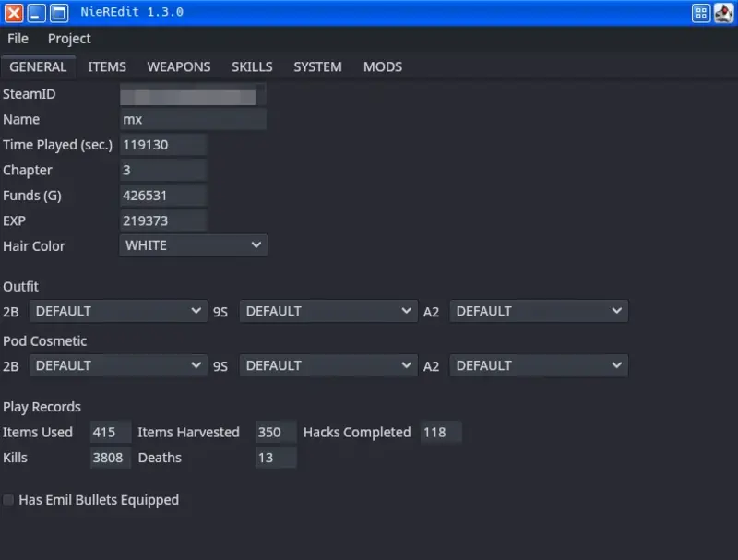The height and width of the screenshot is (560, 738).
Task: Expand the A2 Pod Cosmetic dropdown
Action: pyautogui.click(x=539, y=365)
